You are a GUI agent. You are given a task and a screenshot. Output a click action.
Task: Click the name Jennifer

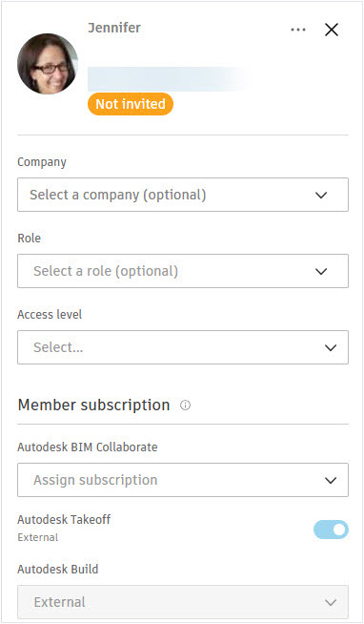[x=114, y=28]
